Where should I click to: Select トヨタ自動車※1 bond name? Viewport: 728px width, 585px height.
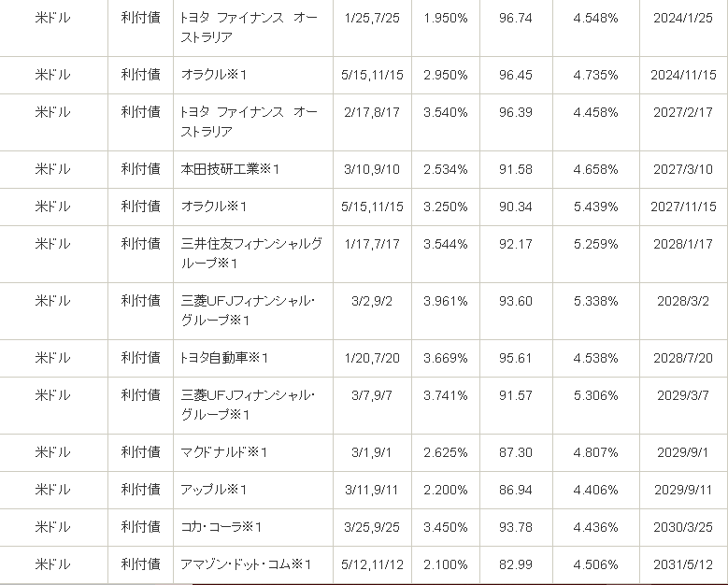(224, 358)
